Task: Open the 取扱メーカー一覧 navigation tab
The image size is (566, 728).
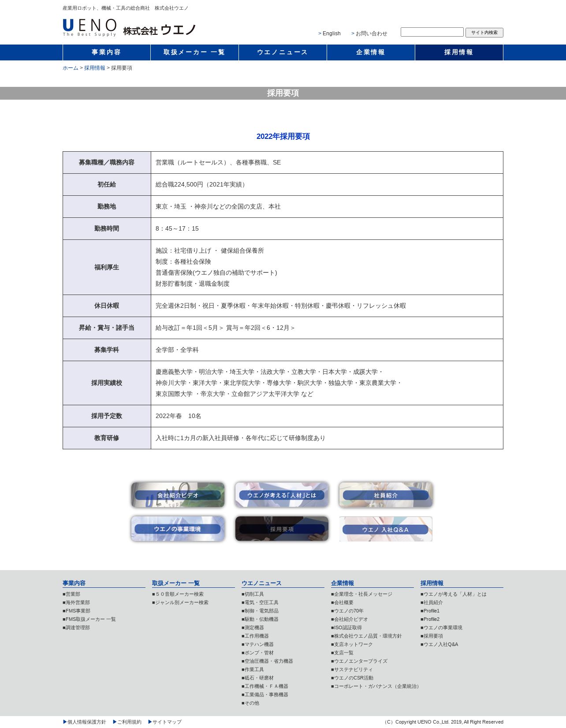Action: pos(194,52)
